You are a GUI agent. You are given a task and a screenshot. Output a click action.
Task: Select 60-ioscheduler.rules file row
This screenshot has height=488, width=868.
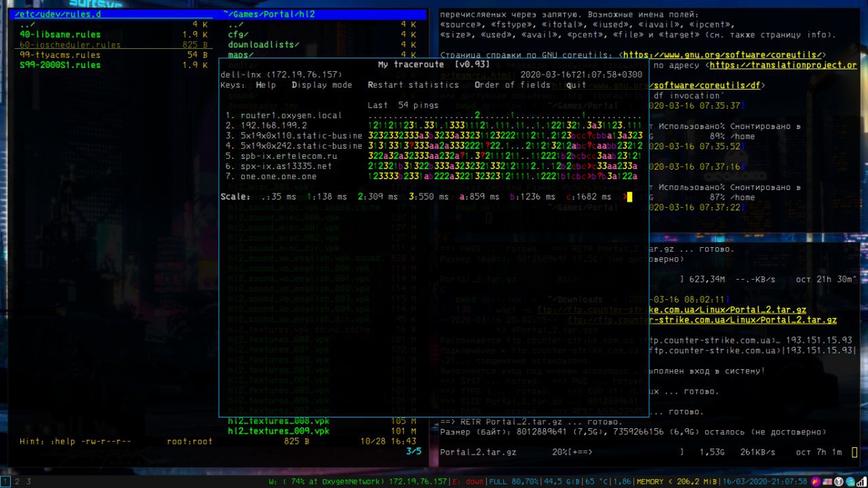[115, 45]
